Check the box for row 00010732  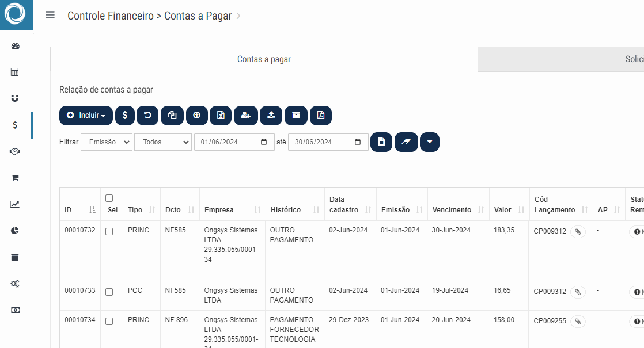pyautogui.click(x=109, y=232)
